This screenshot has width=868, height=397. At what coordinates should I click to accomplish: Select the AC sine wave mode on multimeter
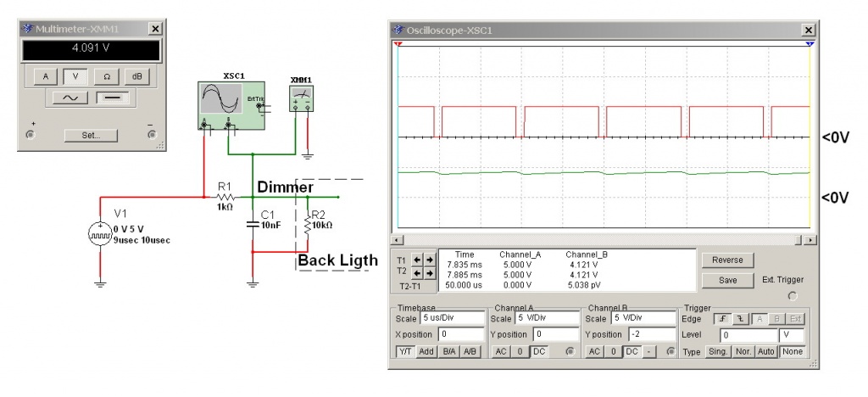click(70, 98)
